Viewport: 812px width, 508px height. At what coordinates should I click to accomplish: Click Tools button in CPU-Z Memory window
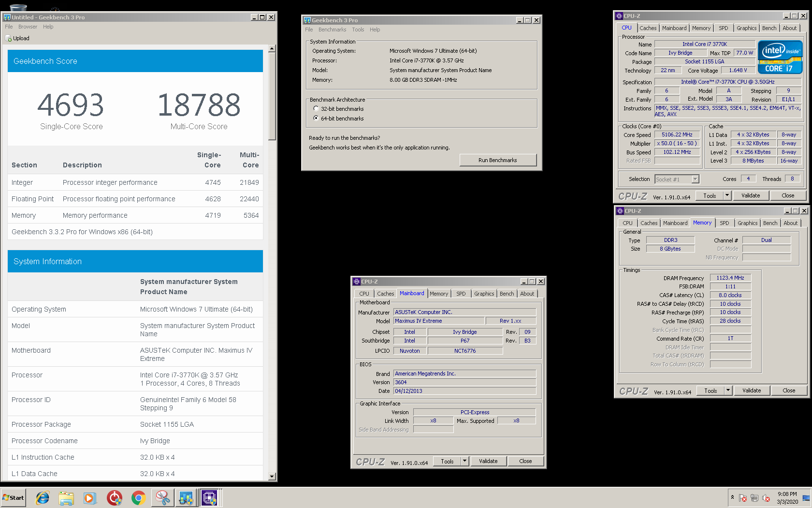click(710, 390)
